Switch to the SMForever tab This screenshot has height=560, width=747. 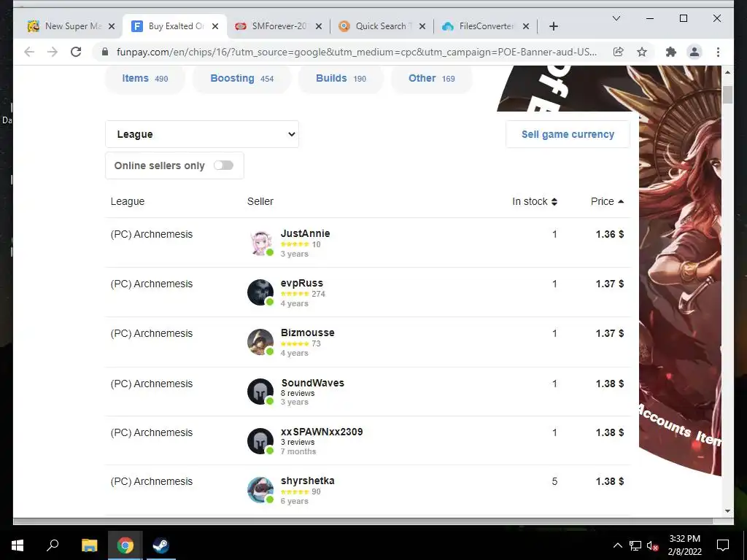point(279,26)
